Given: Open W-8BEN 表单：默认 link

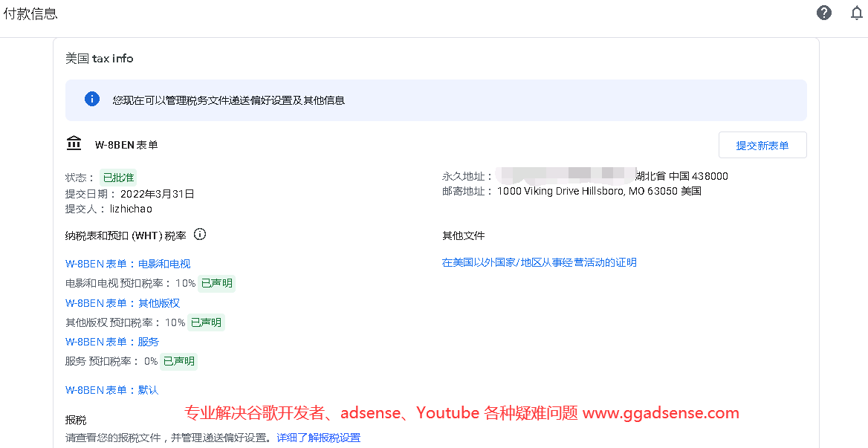Looking at the screenshot, I should 111,390.
